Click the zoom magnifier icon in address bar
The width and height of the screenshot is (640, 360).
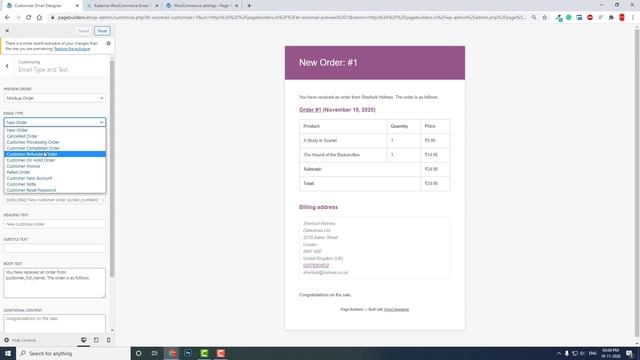pos(534,18)
